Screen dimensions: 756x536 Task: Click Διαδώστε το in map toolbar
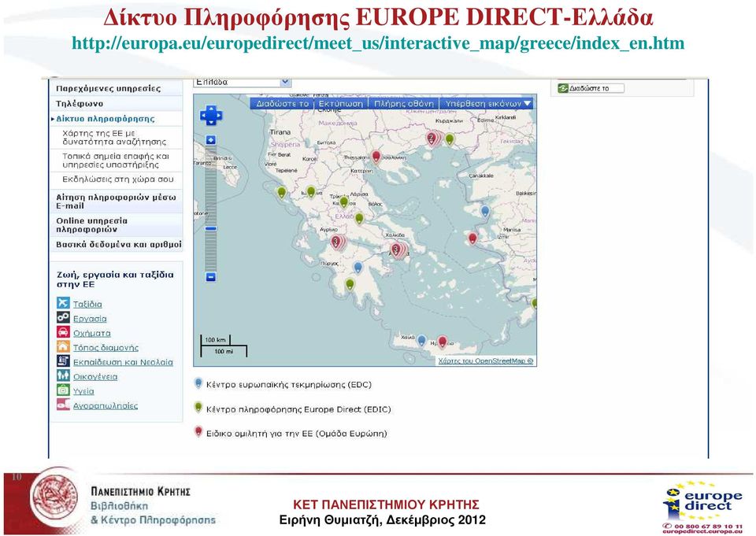(282, 104)
